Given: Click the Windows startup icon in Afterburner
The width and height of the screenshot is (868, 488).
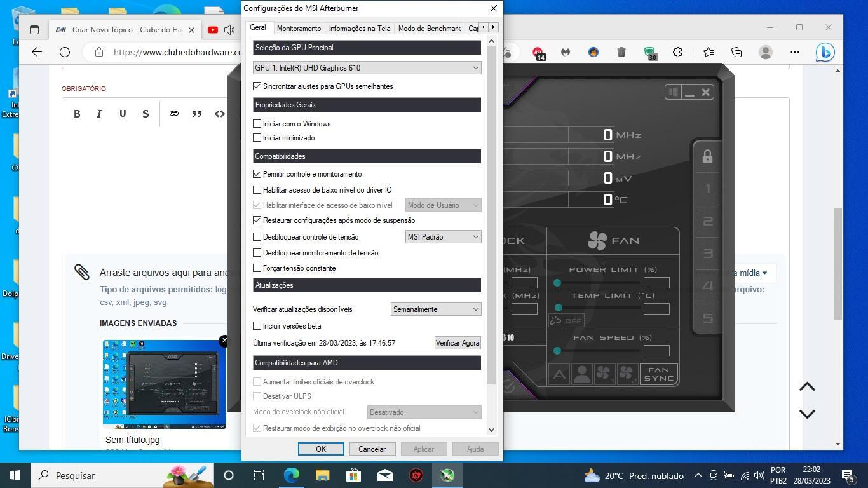Looking at the screenshot, I should (673, 92).
